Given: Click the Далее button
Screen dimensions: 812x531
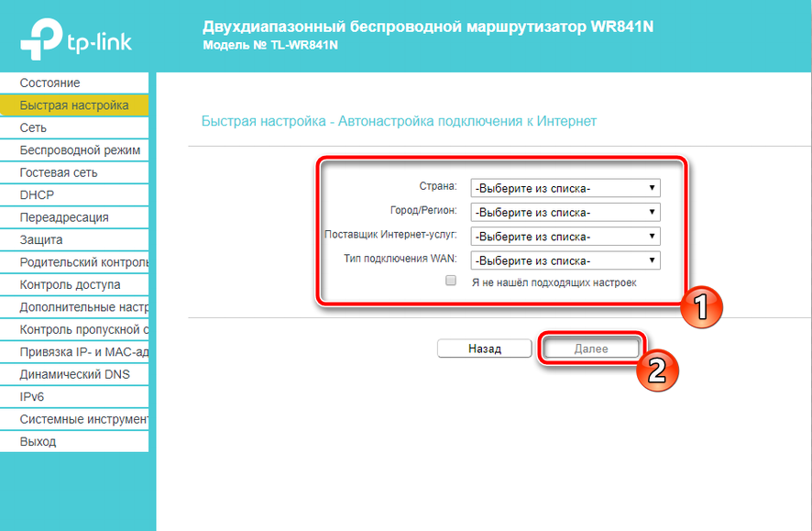Looking at the screenshot, I should pos(590,348).
